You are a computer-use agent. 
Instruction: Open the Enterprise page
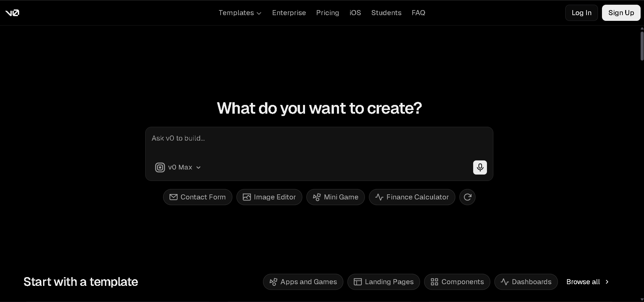pyautogui.click(x=289, y=13)
